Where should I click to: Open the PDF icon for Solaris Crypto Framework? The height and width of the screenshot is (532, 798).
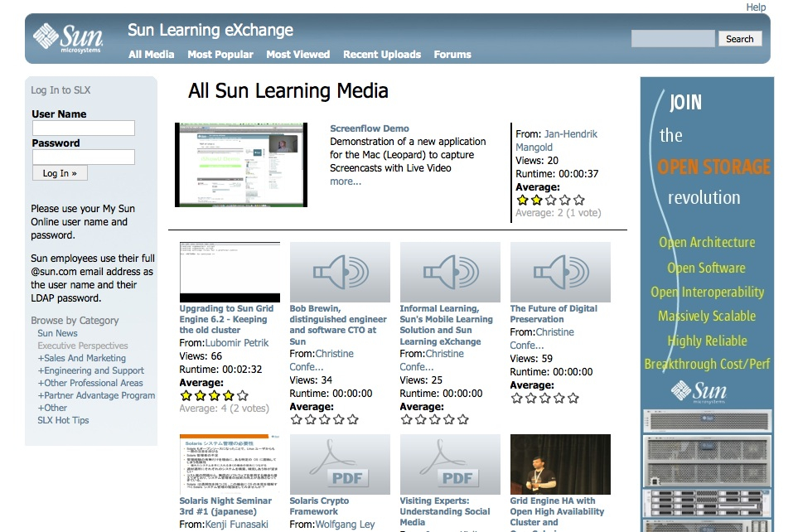(x=339, y=464)
